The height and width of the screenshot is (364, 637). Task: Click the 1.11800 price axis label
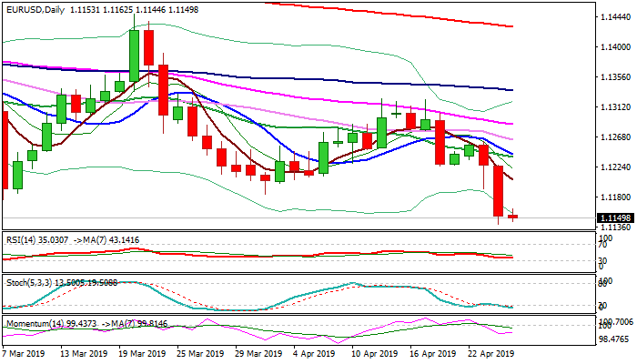pyautogui.click(x=614, y=197)
